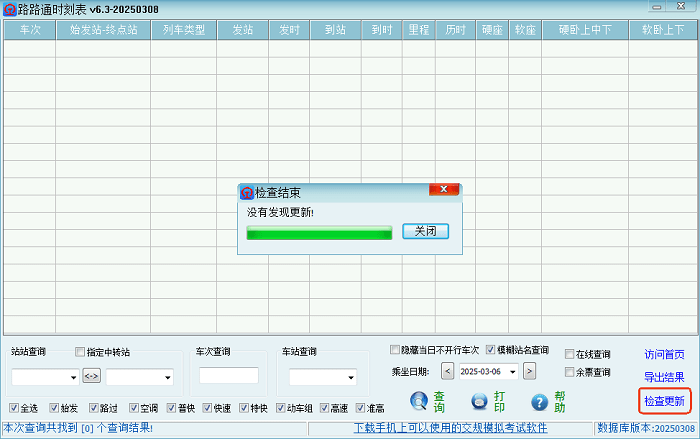Sort by 到站 column header
700x439 pixels.
pyautogui.click(x=335, y=30)
